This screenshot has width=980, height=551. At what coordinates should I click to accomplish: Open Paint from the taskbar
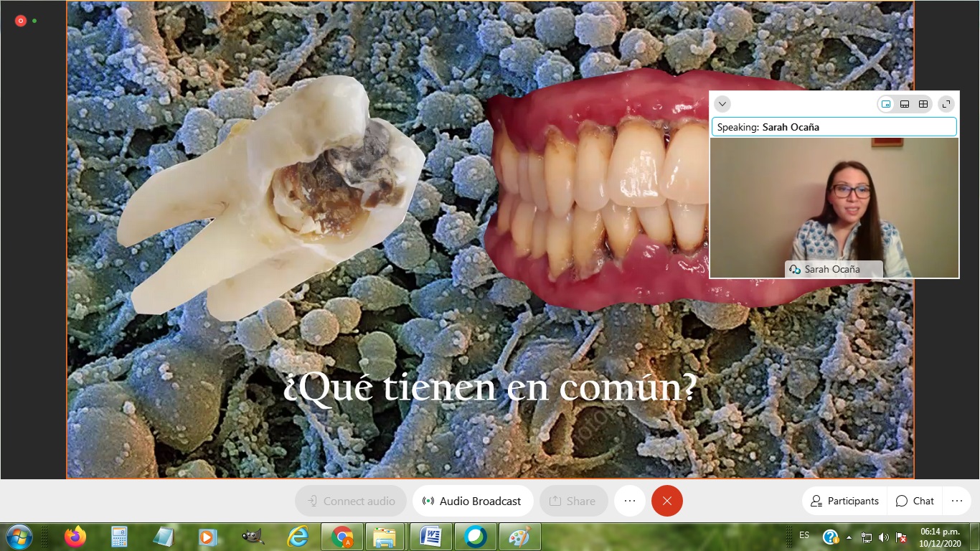coord(519,537)
